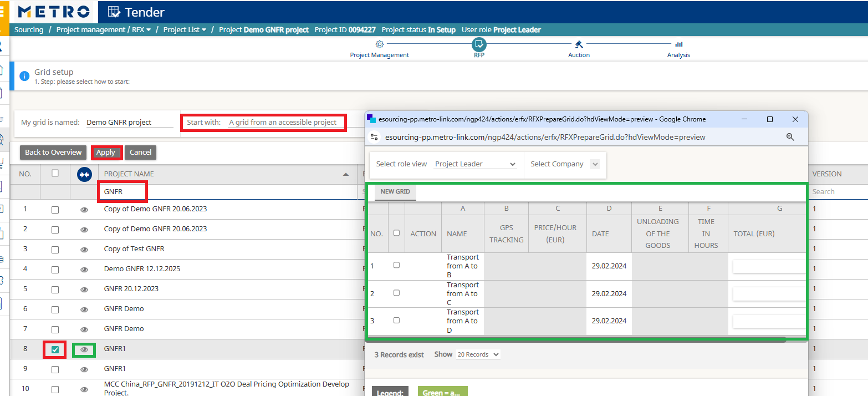Screen dimensions: 868x396
Task: Click the blue collapse-columns arrow icon in header
Action: coord(84,174)
